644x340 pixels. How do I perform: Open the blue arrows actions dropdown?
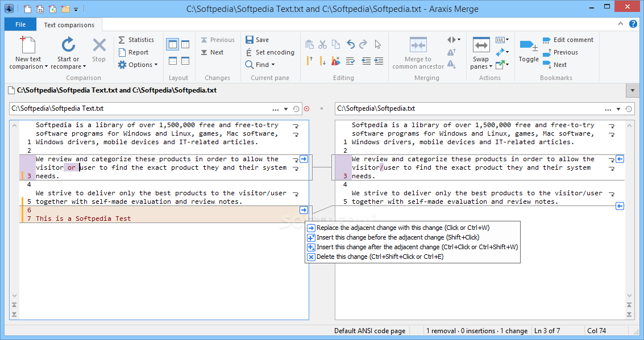(x=502, y=52)
